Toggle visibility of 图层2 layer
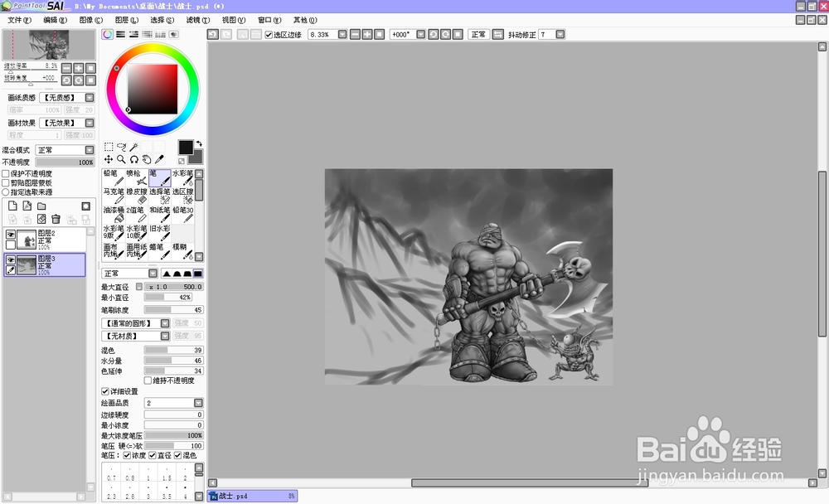Image resolution: width=829 pixels, height=504 pixels. point(11,235)
